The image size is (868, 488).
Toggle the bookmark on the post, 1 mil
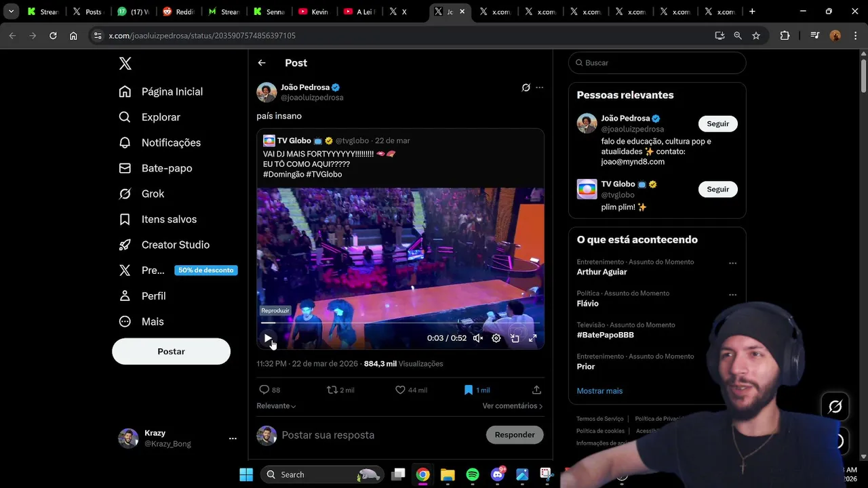(x=477, y=390)
